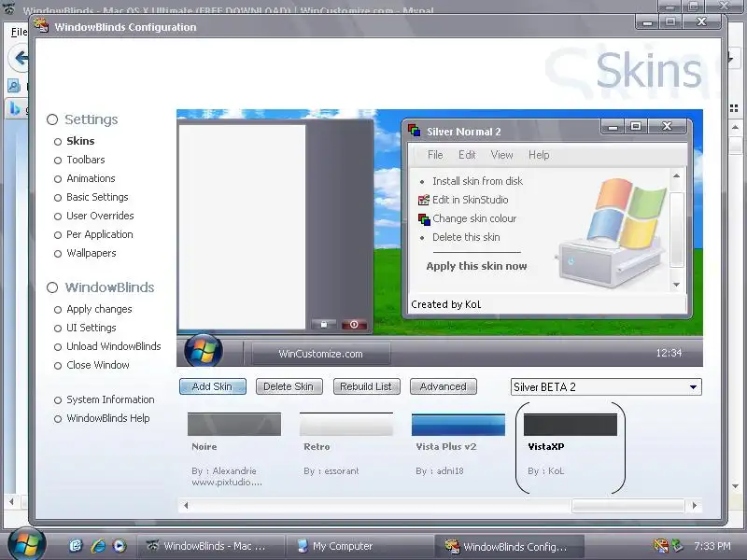Click the preview Start orb in skin preview
This screenshot has height=560, width=747.
tap(204, 351)
